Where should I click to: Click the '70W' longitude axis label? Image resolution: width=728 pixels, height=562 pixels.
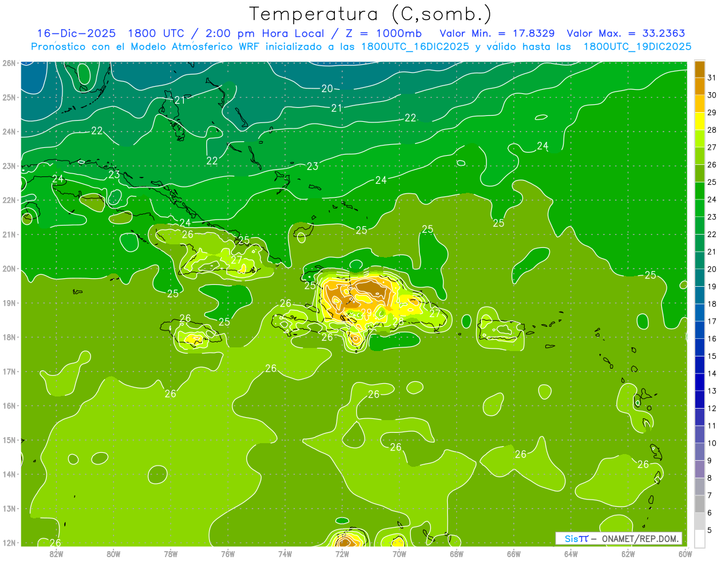pyautogui.click(x=399, y=554)
